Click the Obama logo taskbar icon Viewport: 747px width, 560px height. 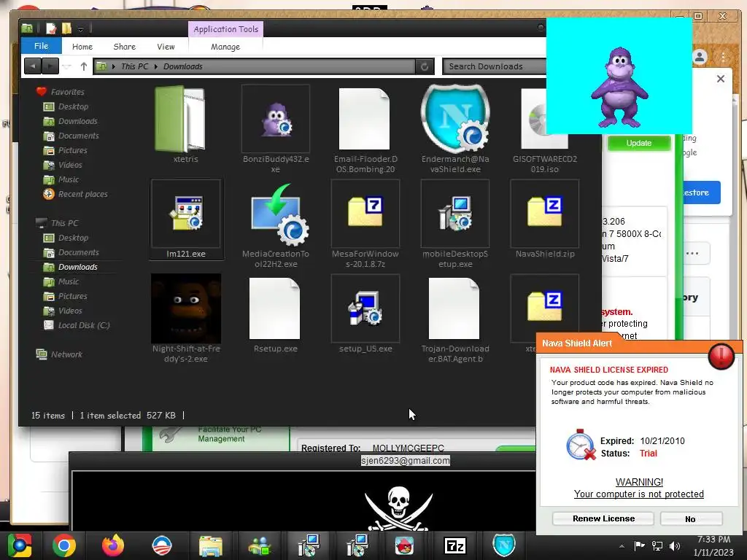coord(161,545)
